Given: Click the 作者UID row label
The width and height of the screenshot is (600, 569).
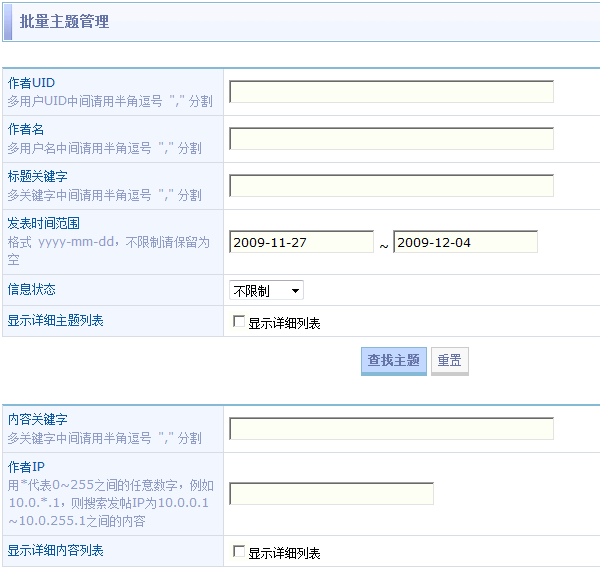Looking at the screenshot, I should pos(31,83).
